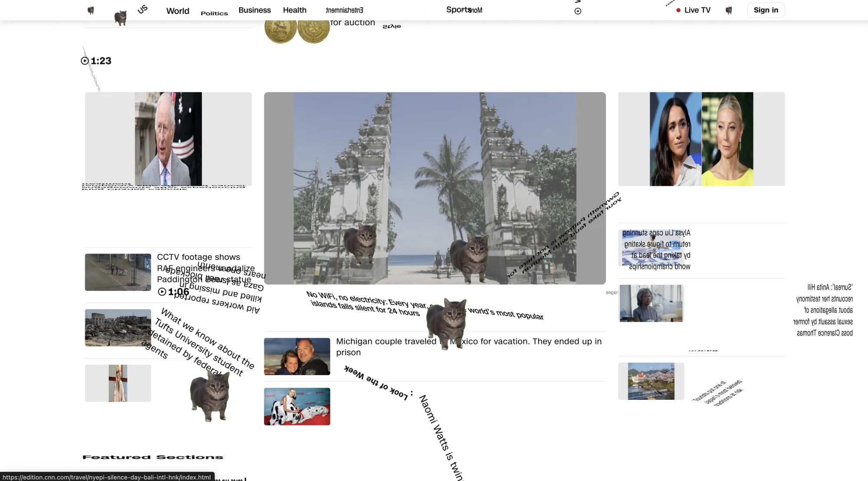
Task: Click the Featured Sections heading
Action: pos(153,457)
